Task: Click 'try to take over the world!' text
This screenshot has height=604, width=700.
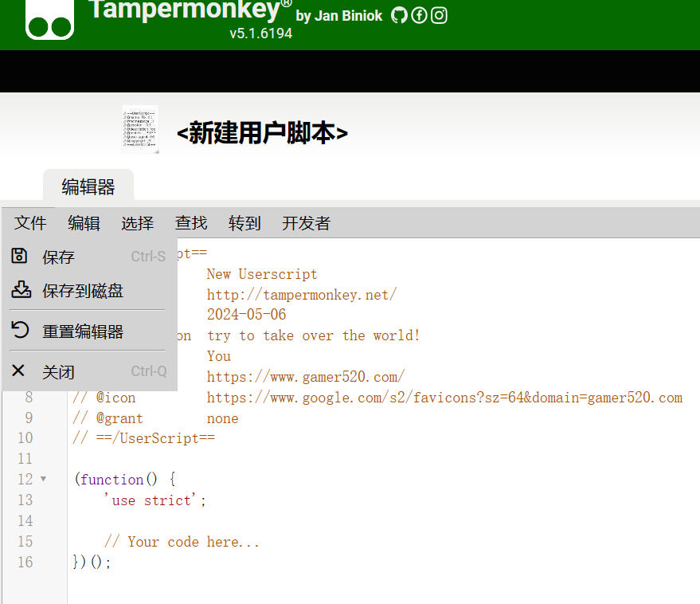Action: (314, 335)
